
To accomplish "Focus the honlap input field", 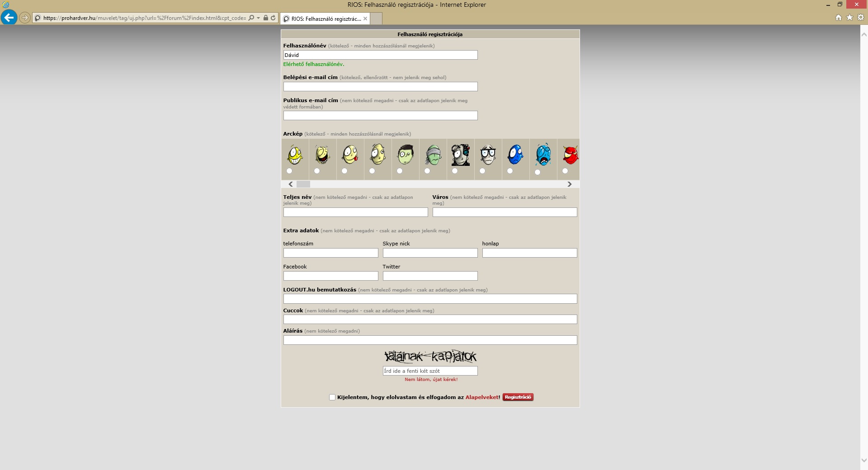I will point(529,253).
